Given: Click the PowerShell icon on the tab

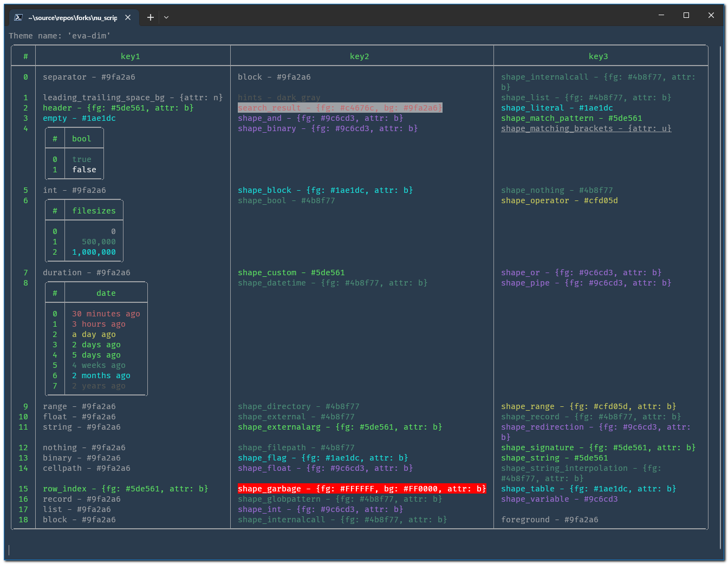Looking at the screenshot, I should [18, 17].
